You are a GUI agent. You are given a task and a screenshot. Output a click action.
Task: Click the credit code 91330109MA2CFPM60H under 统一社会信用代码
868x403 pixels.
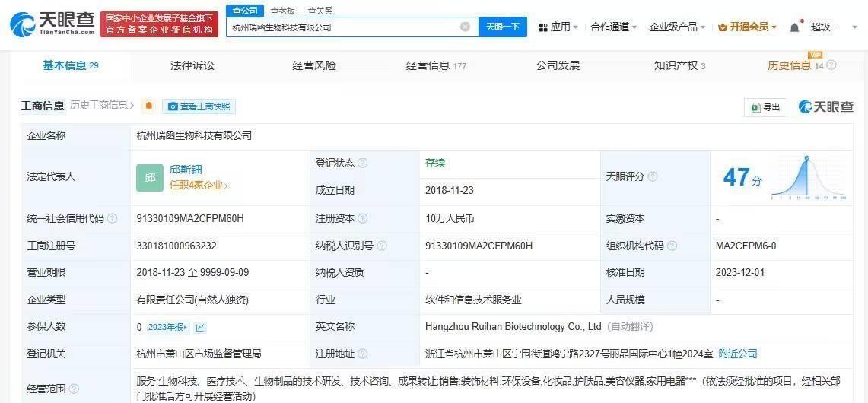tap(190, 219)
